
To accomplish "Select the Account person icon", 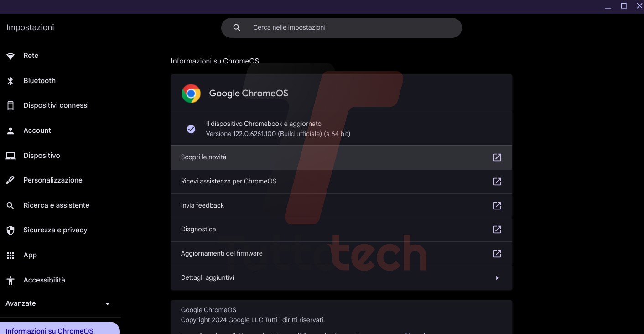I will 10,130.
